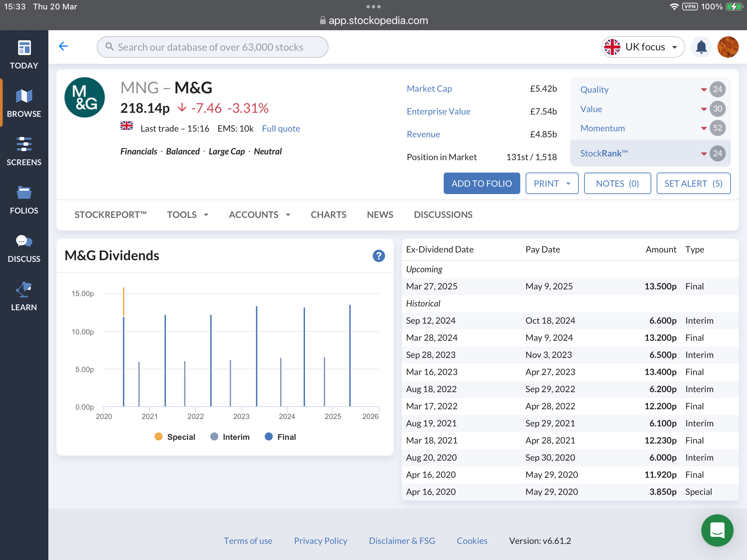
Task: Click the Ex-Dividend Date column header
Action: click(439, 249)
